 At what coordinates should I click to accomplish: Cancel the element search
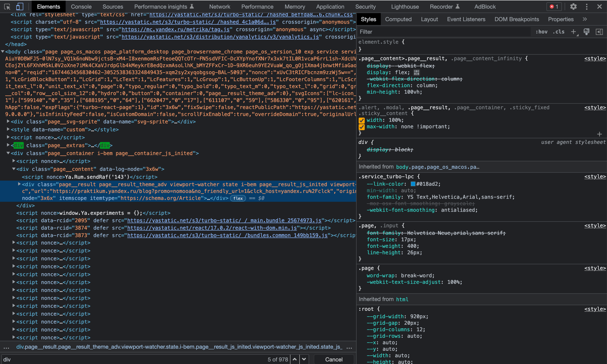[333, 359]
